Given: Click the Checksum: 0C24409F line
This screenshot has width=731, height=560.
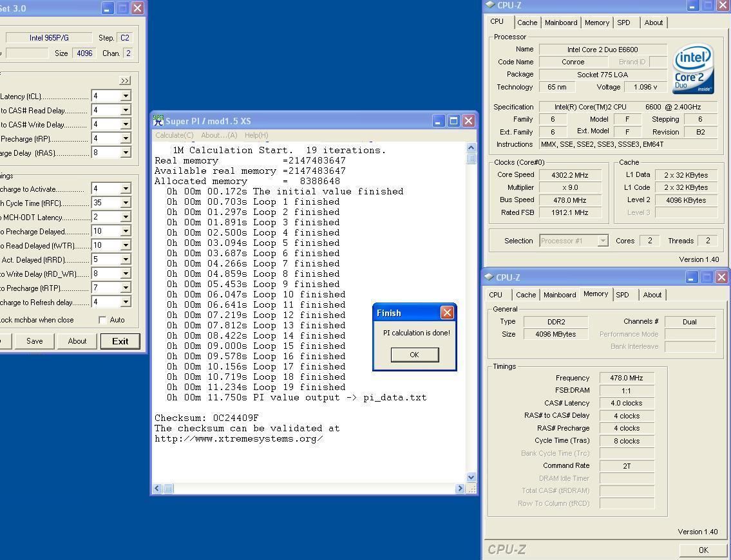Looking at the screenshot, I should coord(207,418).
